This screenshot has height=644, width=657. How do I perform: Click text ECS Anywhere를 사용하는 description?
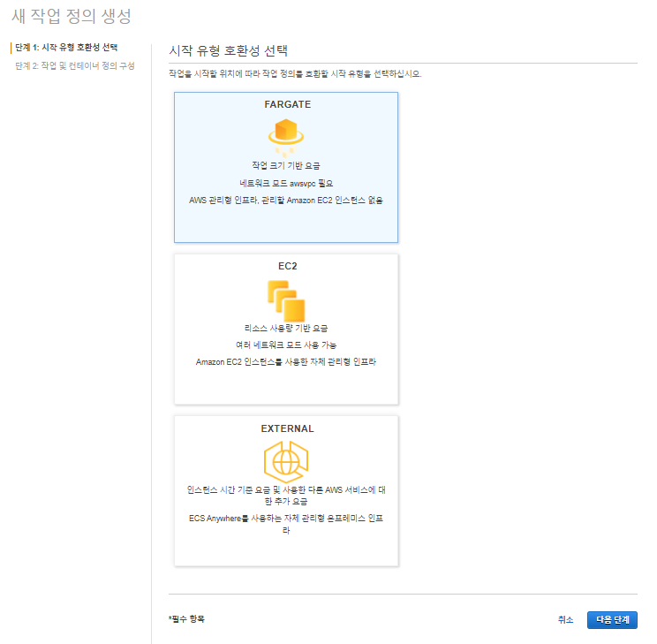tap(286, 524)
